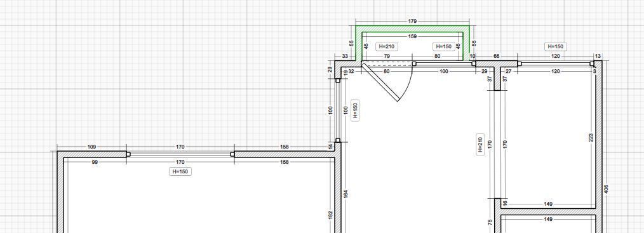Select the 164 vertical dimension label

(x=345, y=194)
